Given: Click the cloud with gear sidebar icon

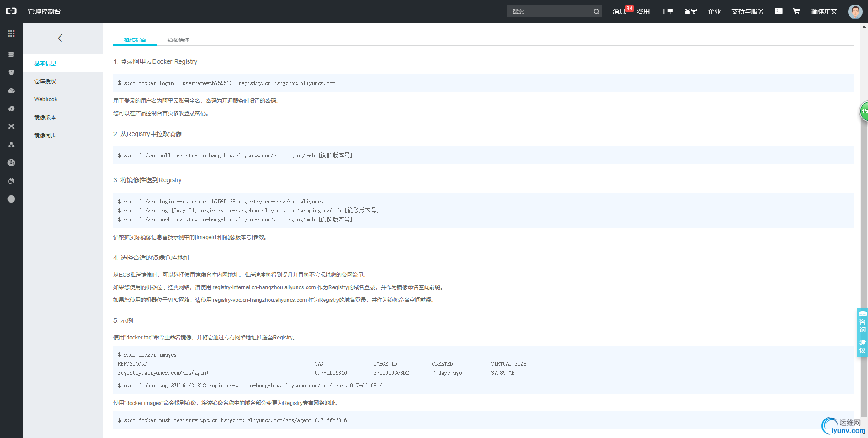Looking at the screenshot, I should pyautogui.click(x=11, y=181).
